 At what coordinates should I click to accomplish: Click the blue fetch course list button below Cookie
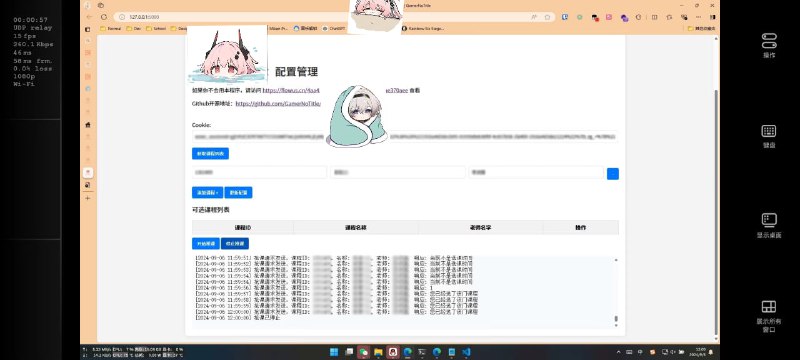click(210, 153)
